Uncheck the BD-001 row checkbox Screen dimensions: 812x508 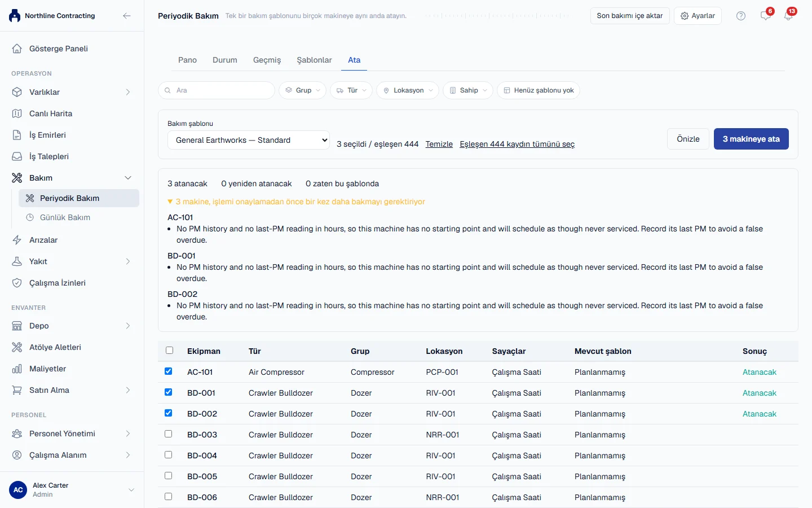tap(168, 392)
